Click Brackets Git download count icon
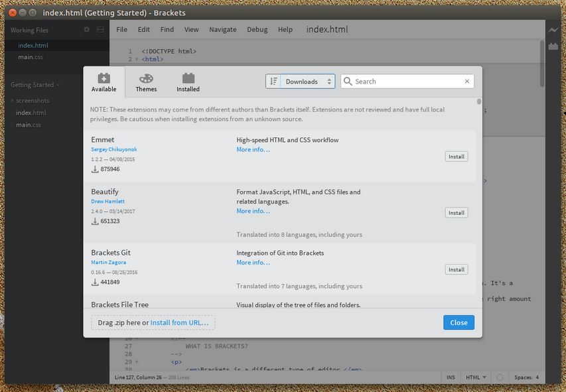566x392 pixels. click(x=95, y=282)
